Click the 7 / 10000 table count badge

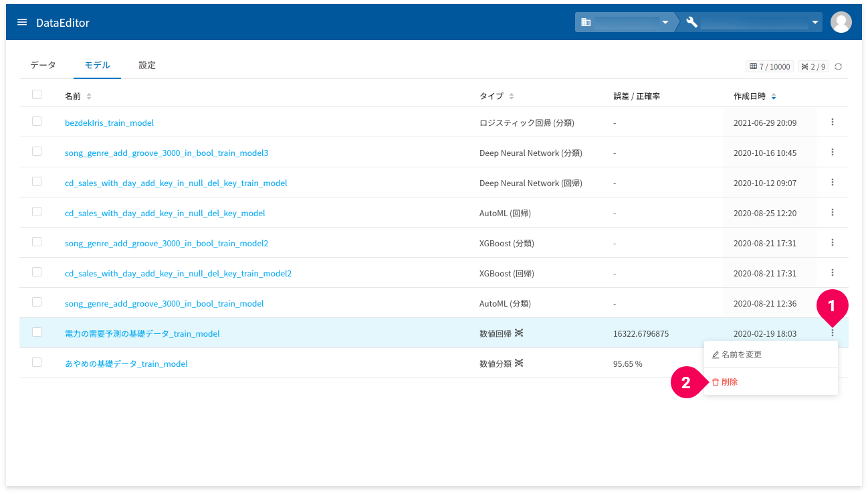pyautogui.click(x=770, y=67)
